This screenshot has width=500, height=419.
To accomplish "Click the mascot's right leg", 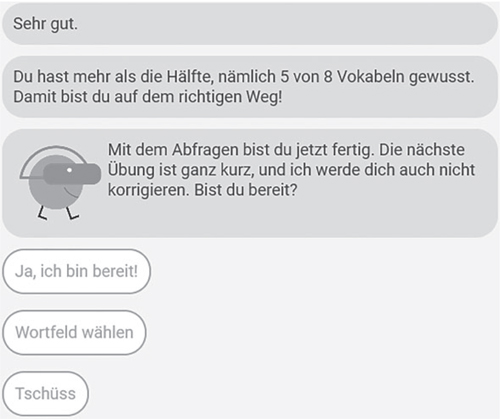I will [72, 213].
